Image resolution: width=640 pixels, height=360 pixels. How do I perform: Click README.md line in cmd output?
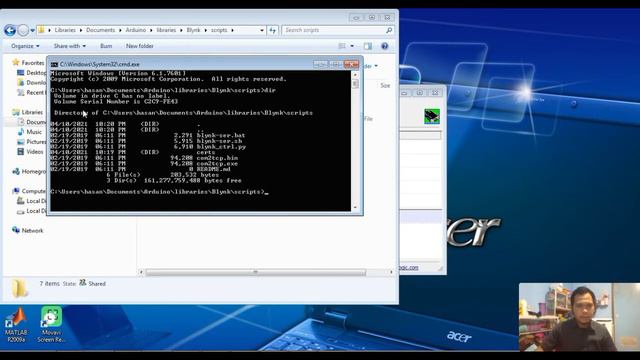click(141, 169)
